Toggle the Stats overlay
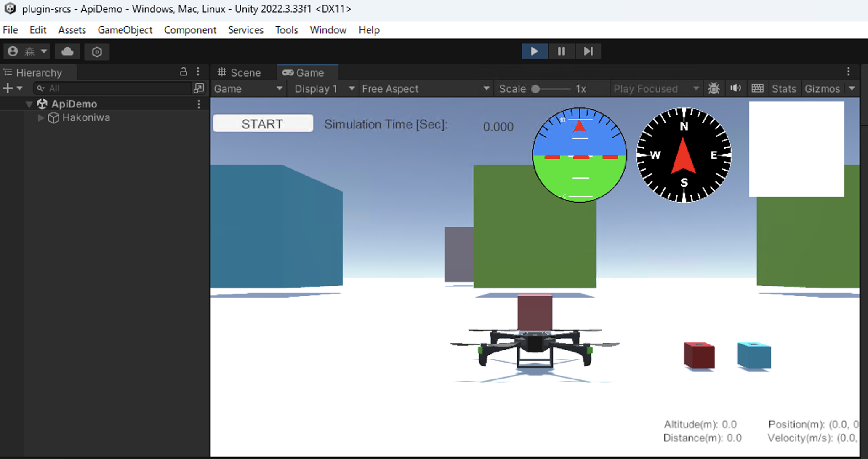The height and width of the screenshot is (459, 868). [784, 88]
